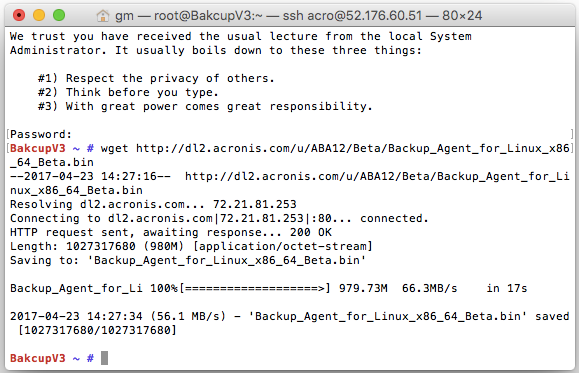Screen dimensions: 579x373
Task: Click the green zoom window button
Action: (x=59, y=15)
